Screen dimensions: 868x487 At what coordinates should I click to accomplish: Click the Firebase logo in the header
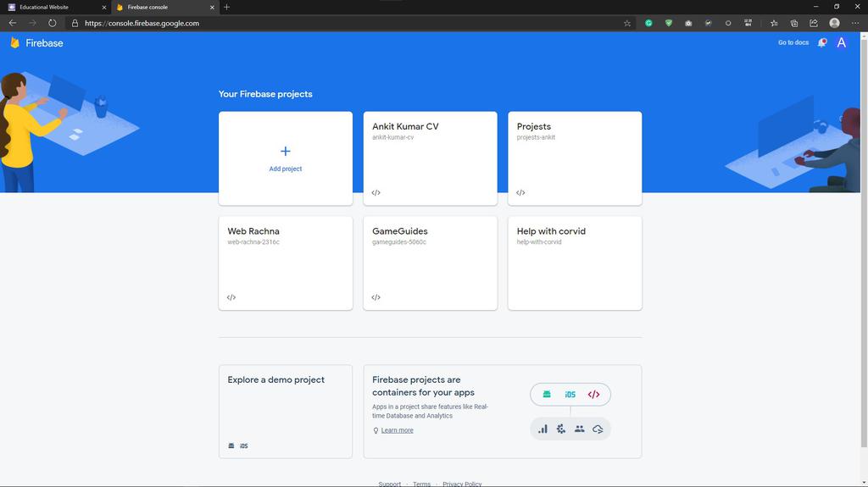(36, 42)
